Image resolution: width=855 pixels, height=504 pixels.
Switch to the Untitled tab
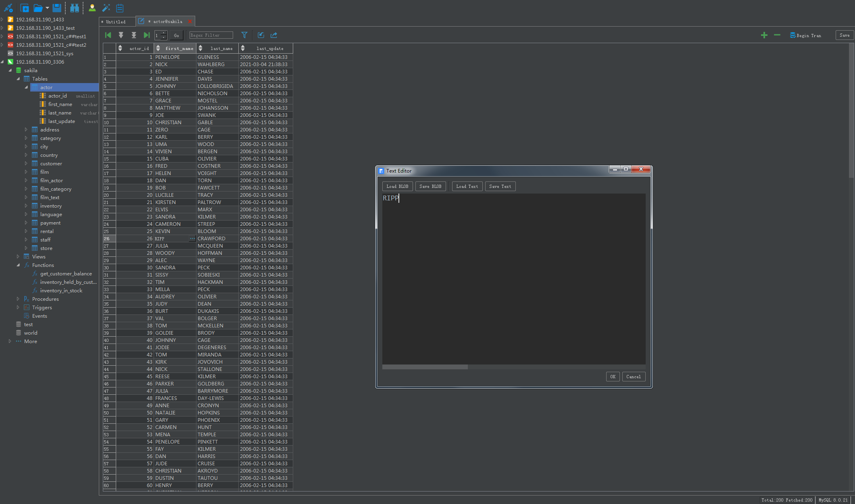[115, 22]
